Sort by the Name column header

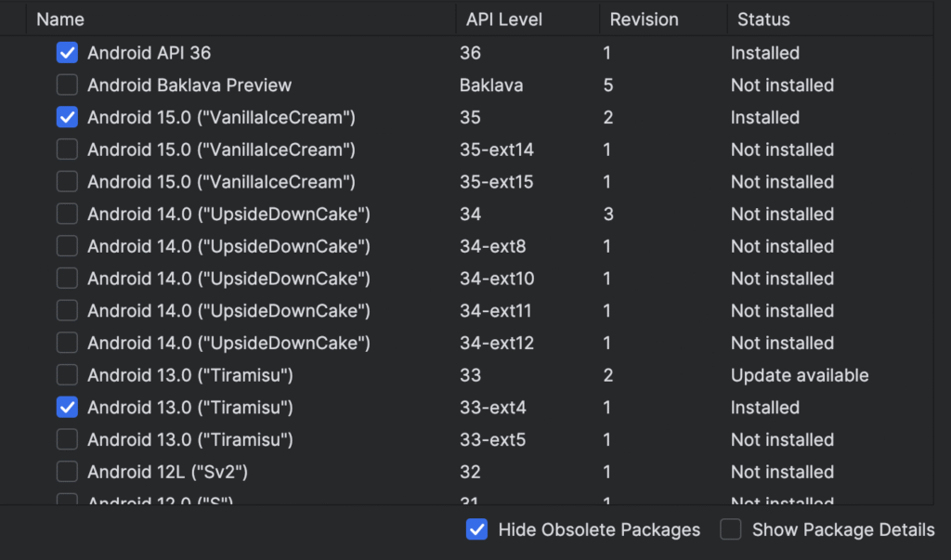(x=60, y=19)
